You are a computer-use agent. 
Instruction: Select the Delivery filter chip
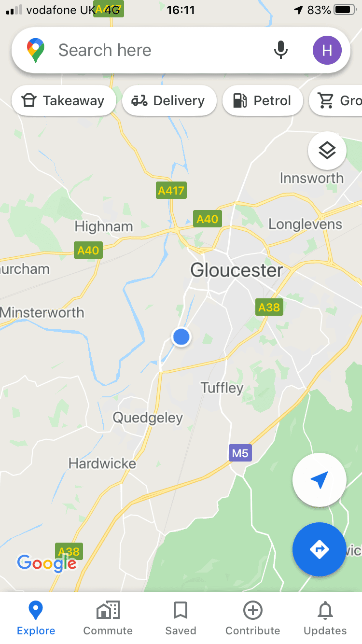click(x=169, y=100)
